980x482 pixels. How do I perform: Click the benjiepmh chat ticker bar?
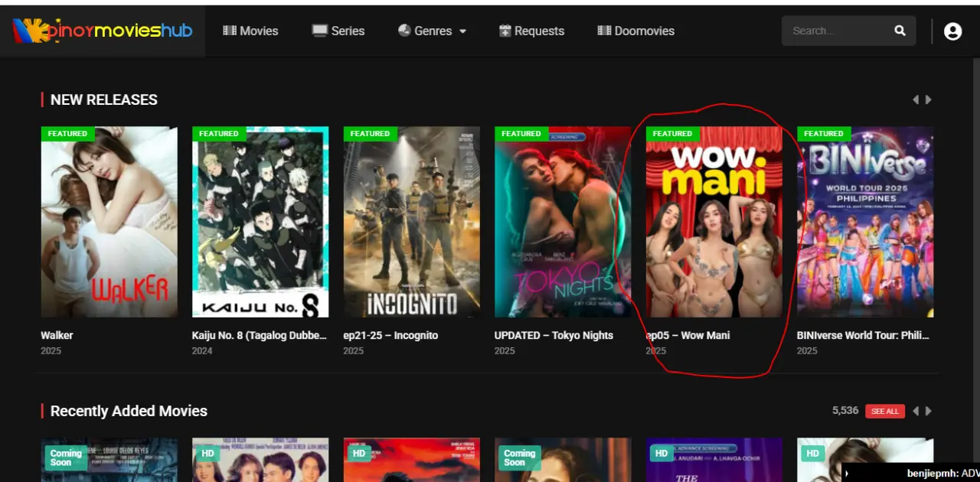tap(910, 473)
